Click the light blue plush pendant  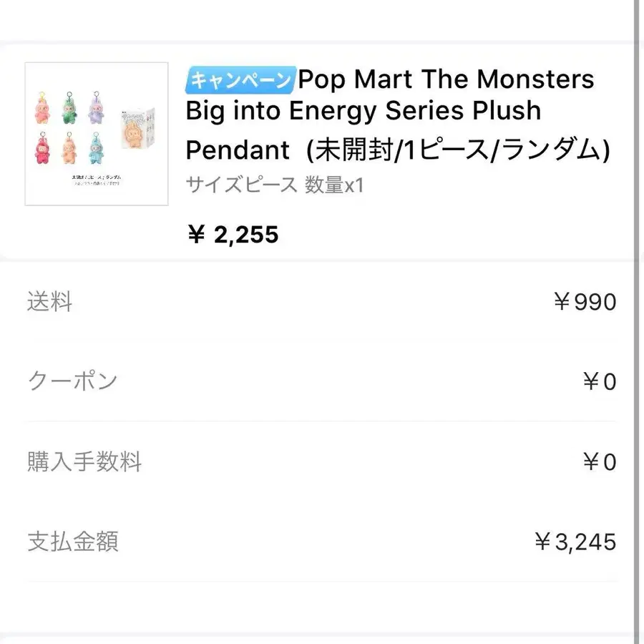95,148
